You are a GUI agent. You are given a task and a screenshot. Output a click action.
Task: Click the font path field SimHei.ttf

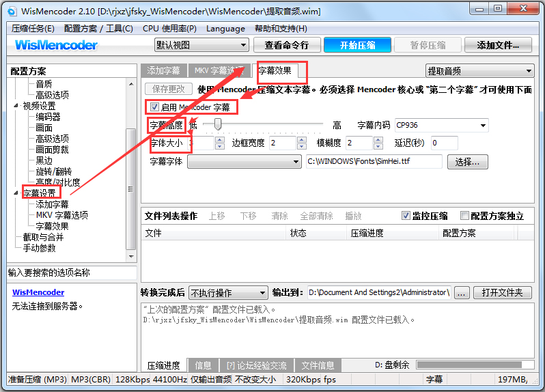tap(374, 162)
